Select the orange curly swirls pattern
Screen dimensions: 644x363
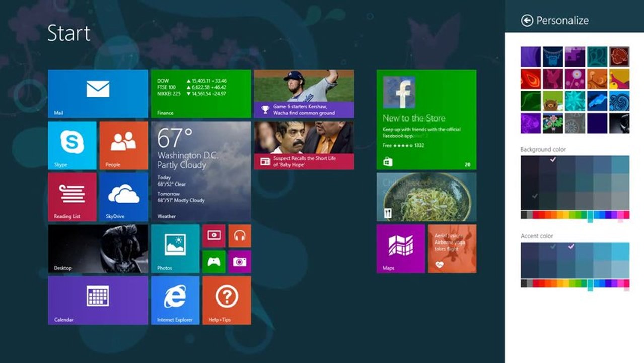pyautogui.click(x=597, y=79)
